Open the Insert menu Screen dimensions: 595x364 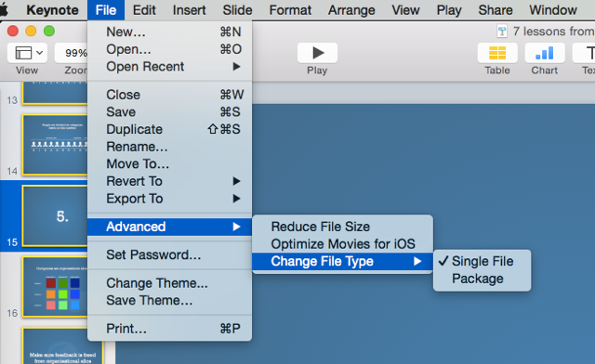pyautogui.click(x=189, y=10)
